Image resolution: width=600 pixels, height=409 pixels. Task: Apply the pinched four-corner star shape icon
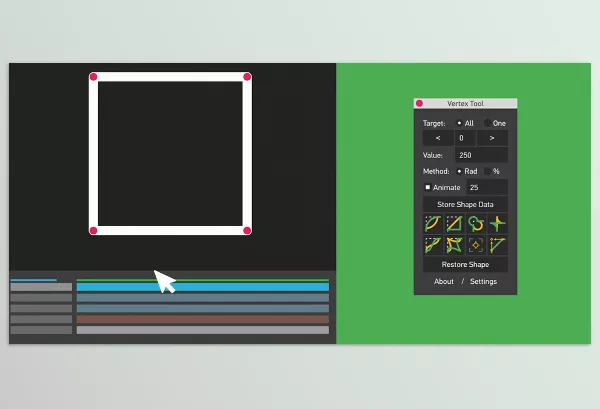[454, 245]
